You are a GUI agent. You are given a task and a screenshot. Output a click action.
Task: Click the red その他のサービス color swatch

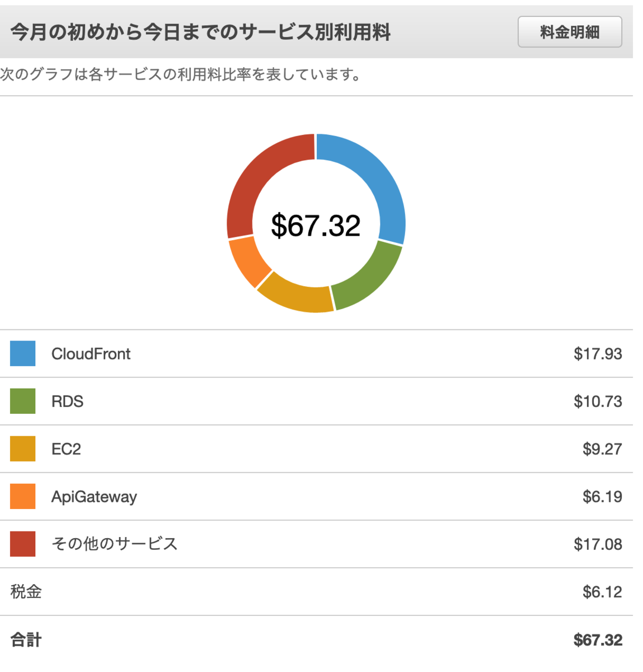23,544
